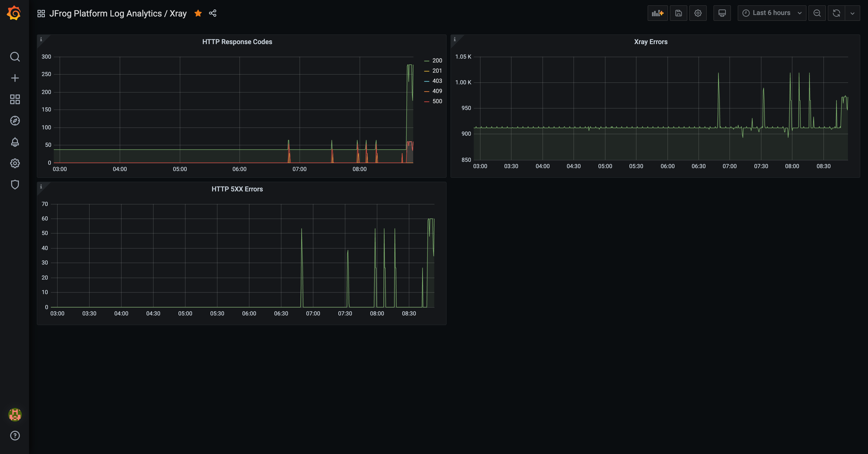The image size is (868, 454).
Task: Click the 07:30 label on Xray Errors axis
Action: pyautogui.click(x=761, y=166)
